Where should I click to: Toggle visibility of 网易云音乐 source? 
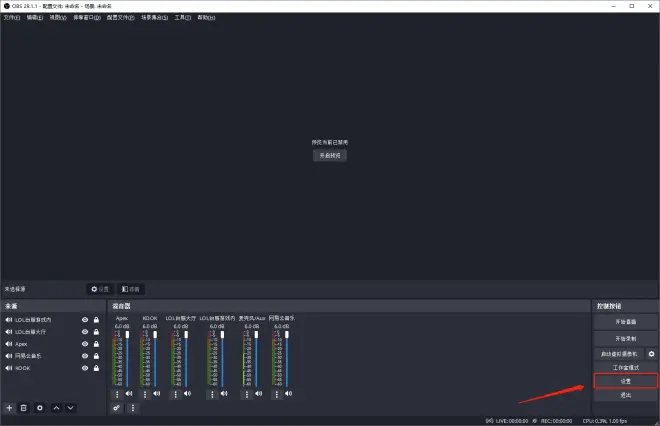[x=85, y=355]
